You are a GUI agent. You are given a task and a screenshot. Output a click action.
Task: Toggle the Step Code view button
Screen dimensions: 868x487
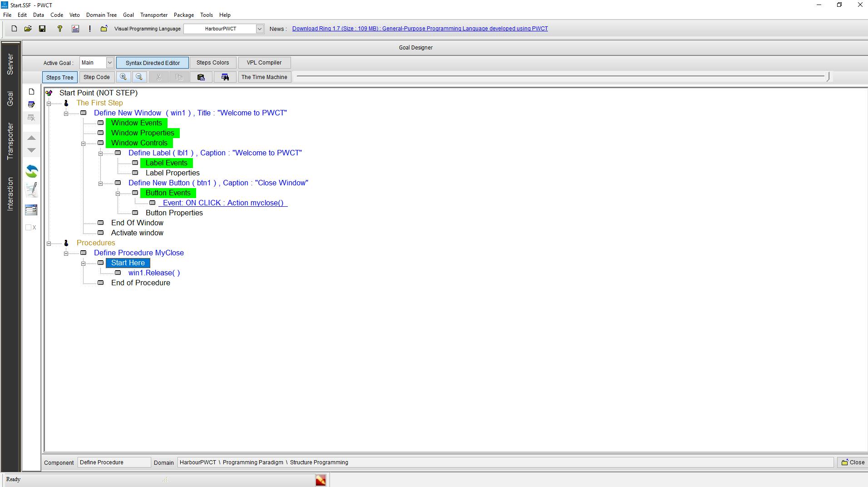[97, 77]
